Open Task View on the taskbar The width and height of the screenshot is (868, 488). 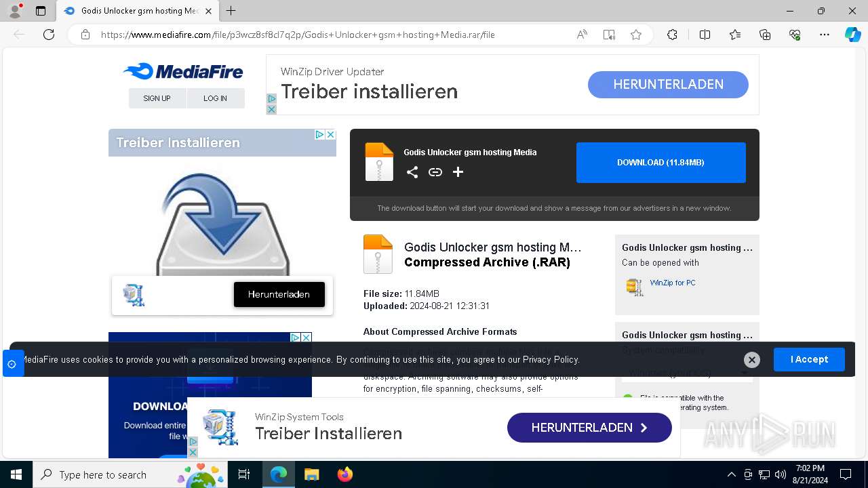coord(244,474)
